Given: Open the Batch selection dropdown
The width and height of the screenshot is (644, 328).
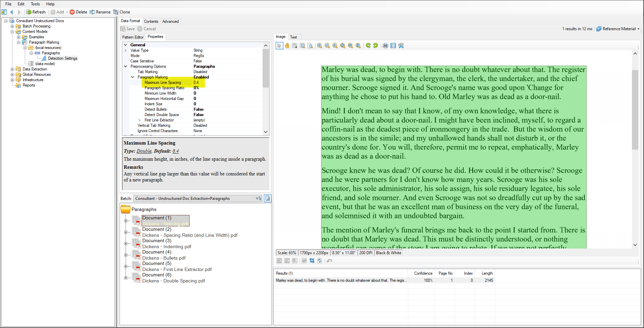Looking at the screenshot, I should pos(258,199).
